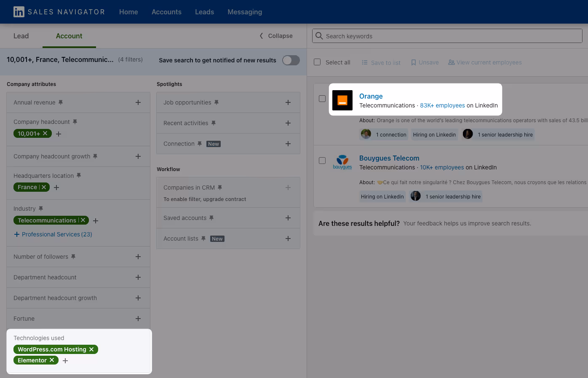Select the Bouygues Telecom result checkbox

322,161
